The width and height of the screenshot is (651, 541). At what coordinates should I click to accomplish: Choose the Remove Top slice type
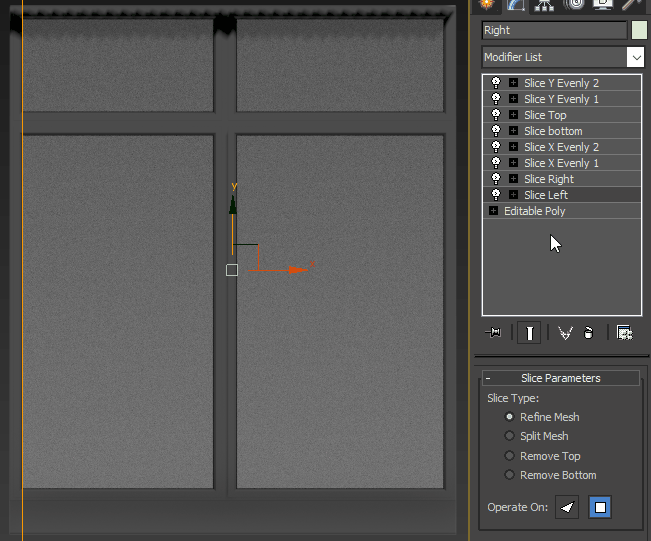510,456
